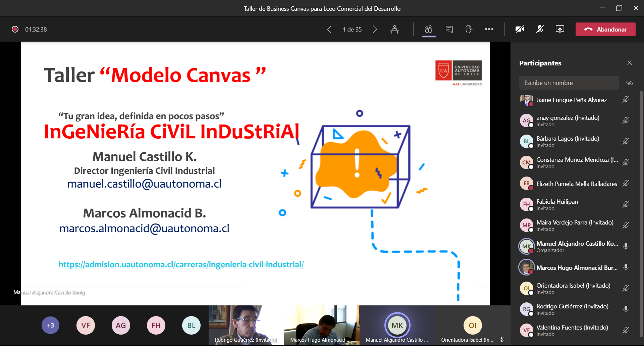This screenshot has width=644, height=346.
Task: Click Jaime Enrique Peña profile photo
Action: click(x=527, y=100)
